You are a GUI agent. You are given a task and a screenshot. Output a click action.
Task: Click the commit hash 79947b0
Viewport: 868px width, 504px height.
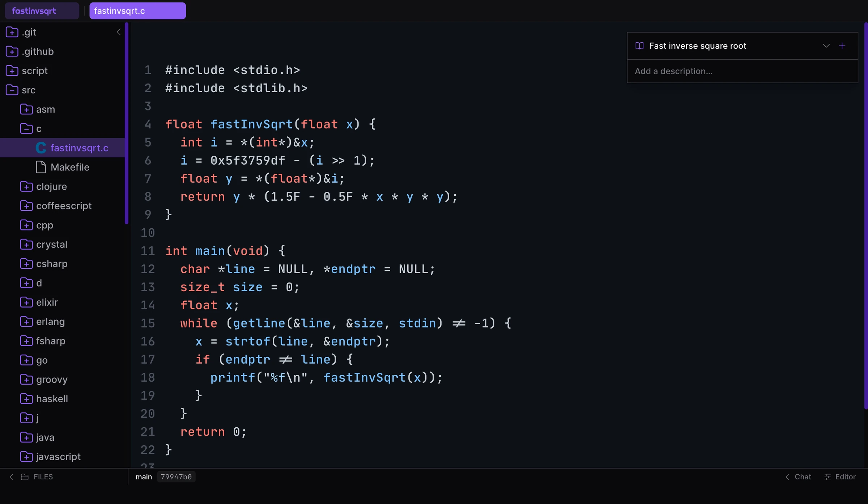(176, 477)
